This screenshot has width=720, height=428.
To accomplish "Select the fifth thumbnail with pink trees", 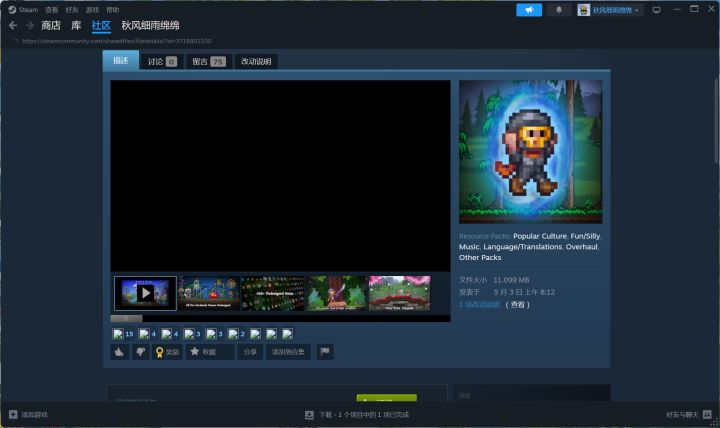I will point(399,293).
